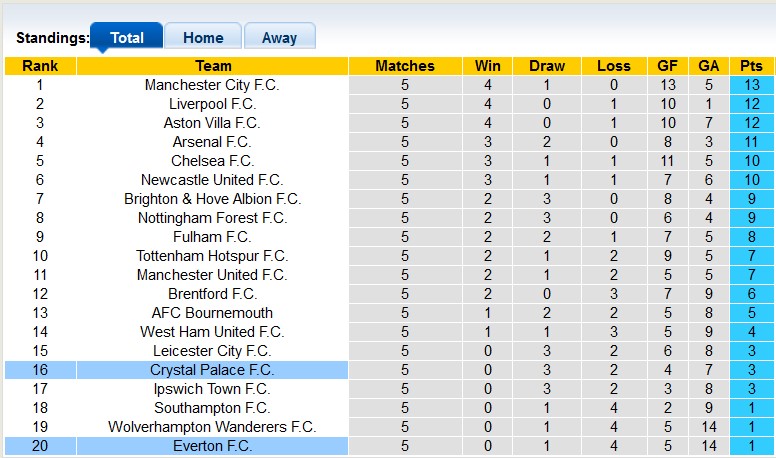Click the Aston Villa F.C. team name

tap(212, 123)
